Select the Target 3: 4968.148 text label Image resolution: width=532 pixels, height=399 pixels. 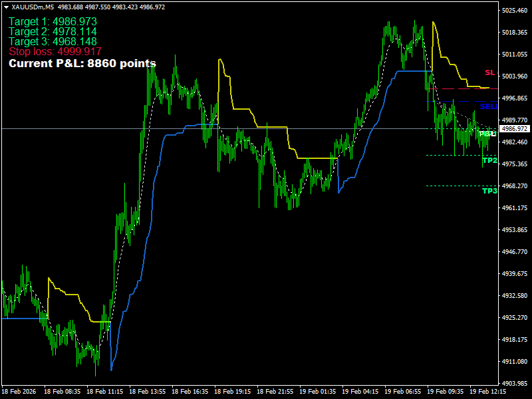point(52,41)
